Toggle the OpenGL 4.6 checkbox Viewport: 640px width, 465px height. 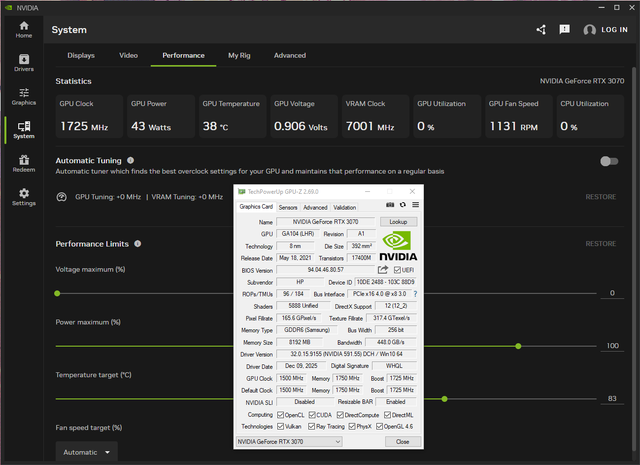[380, 426]
